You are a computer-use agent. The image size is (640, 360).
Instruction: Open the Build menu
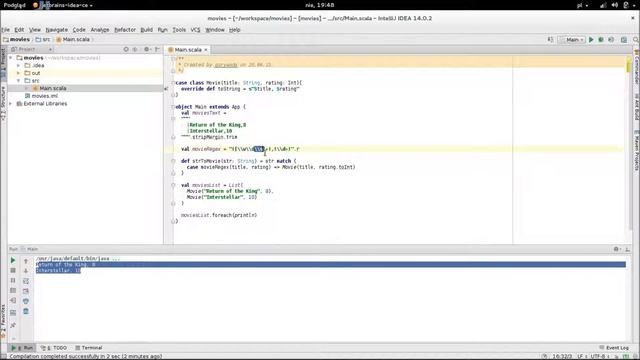[147, 30]
